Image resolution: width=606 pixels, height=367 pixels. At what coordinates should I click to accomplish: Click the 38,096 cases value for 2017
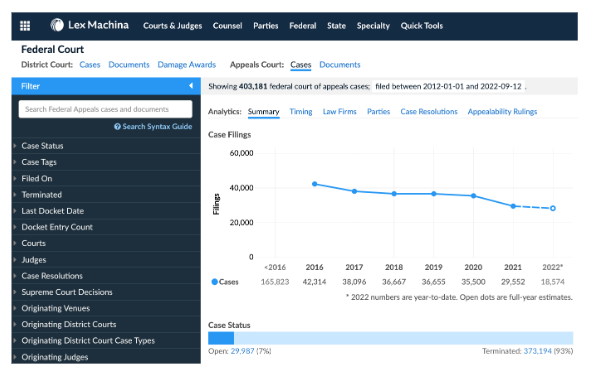click(x=354, y=282)
